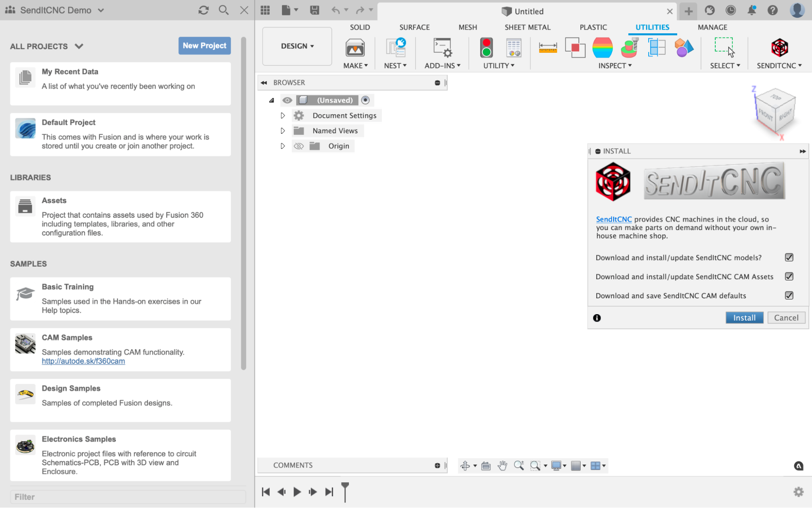
Task: Click the Cancel button
Action: coord(786,318)
